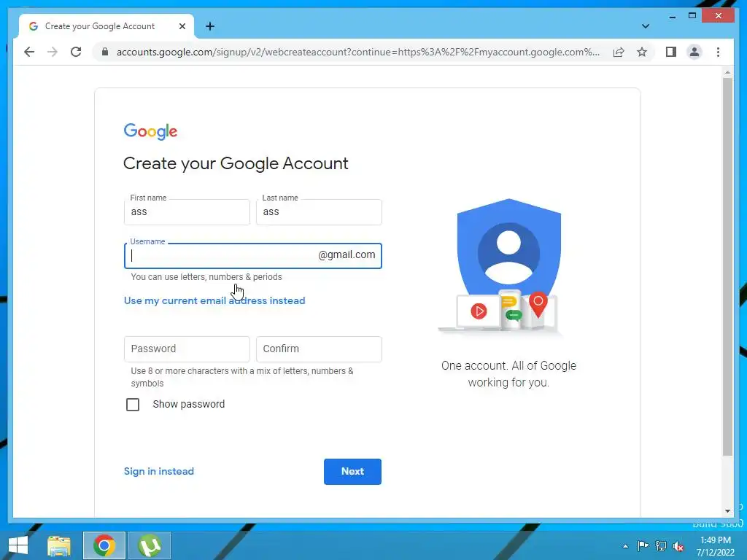
Task: Click 'You can use letters, numbers & periods' hint
Action: coord(206,276)
